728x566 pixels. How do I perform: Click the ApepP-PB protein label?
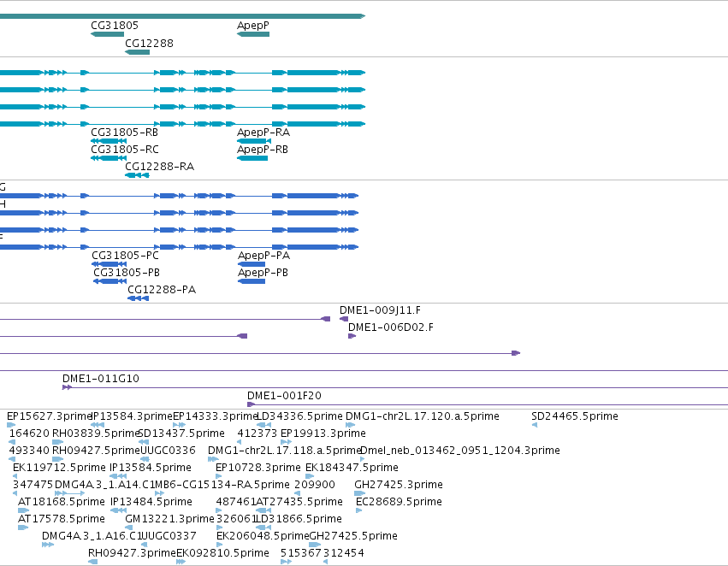263,273
